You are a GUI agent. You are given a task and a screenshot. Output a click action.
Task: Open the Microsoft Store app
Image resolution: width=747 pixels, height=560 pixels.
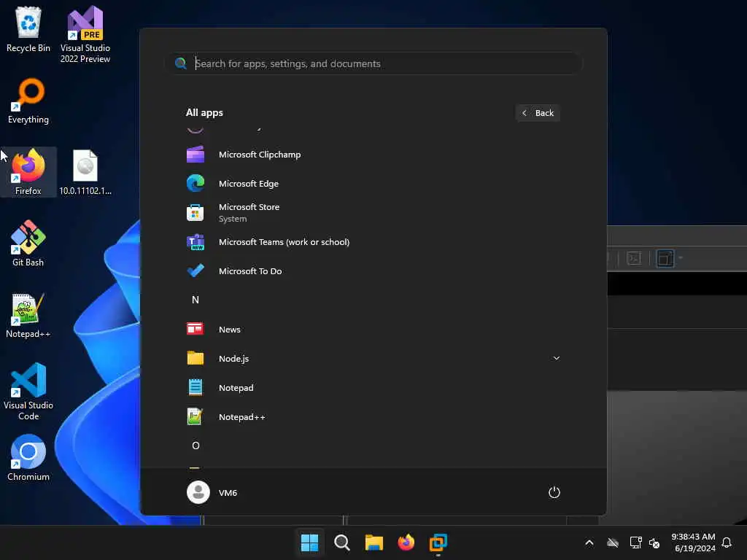tap(373, 212)
